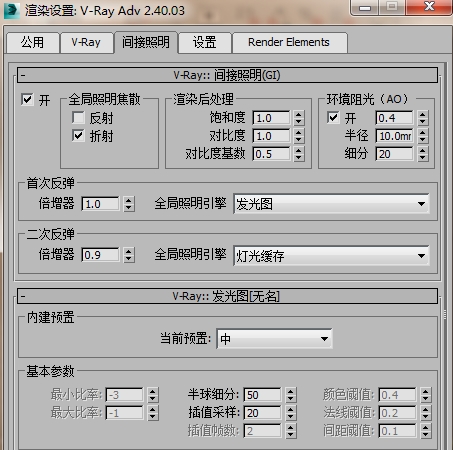Image resolution: width=453 pixels, height=450 pixels.
Task: Click the 二次反弹 倍增器 spinner
Action: tap(129, 255)
